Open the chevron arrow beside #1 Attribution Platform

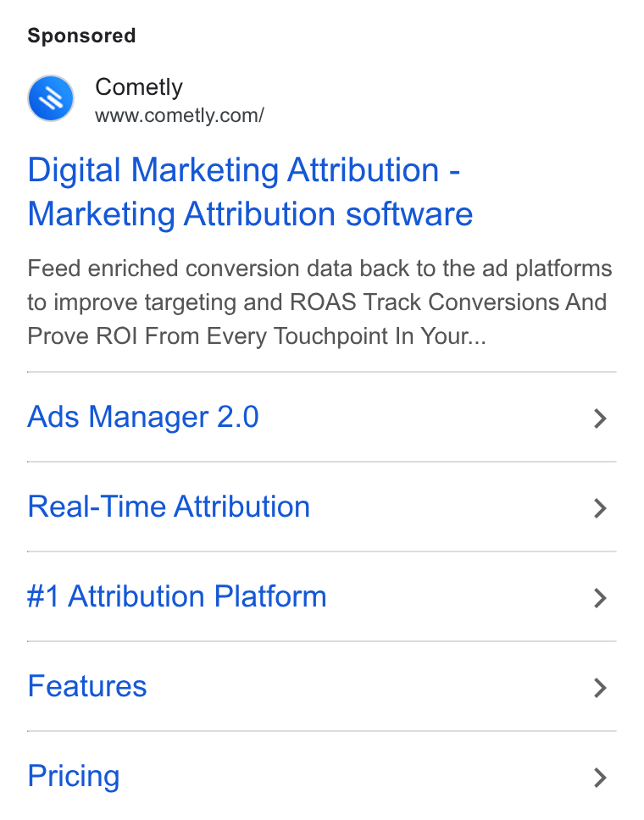(600, 598)
